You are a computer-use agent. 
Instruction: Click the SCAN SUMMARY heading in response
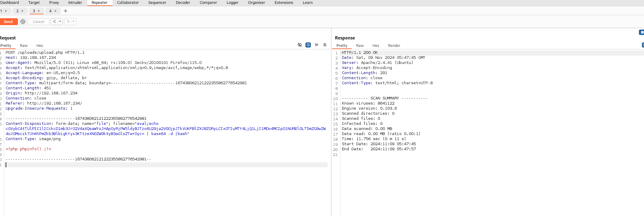click(385, 98)
